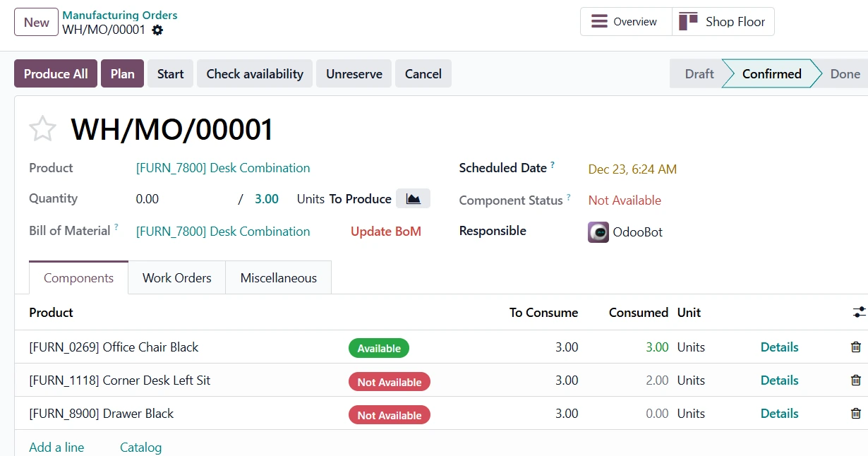Image resolution: width=868 pixels, height=456 pixels.
Task: Click the OdooBot avatar under Responsible
Action: [598, 232]
